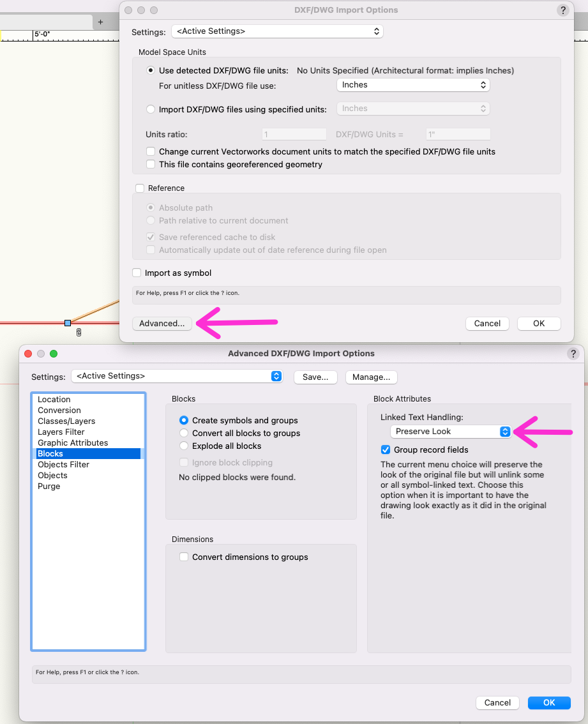588x724 pixels.
Task: Uncheck Group record fields
Action: [385, 449]
